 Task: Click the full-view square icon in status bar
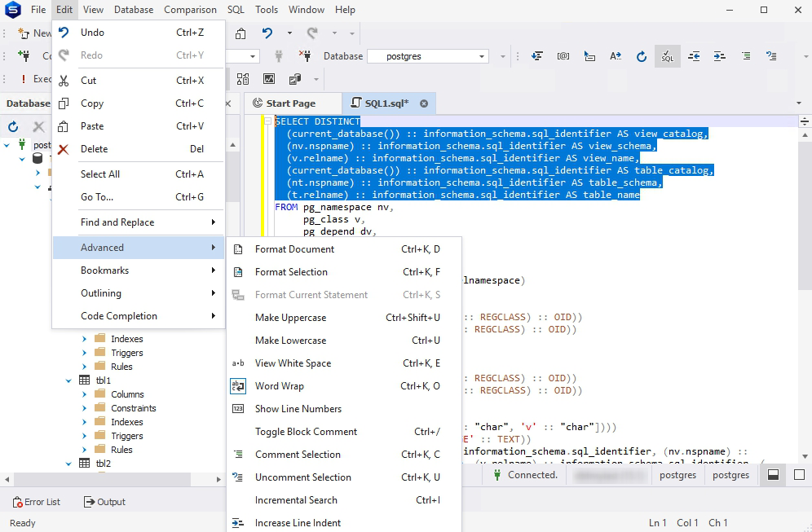click(799, 474)
